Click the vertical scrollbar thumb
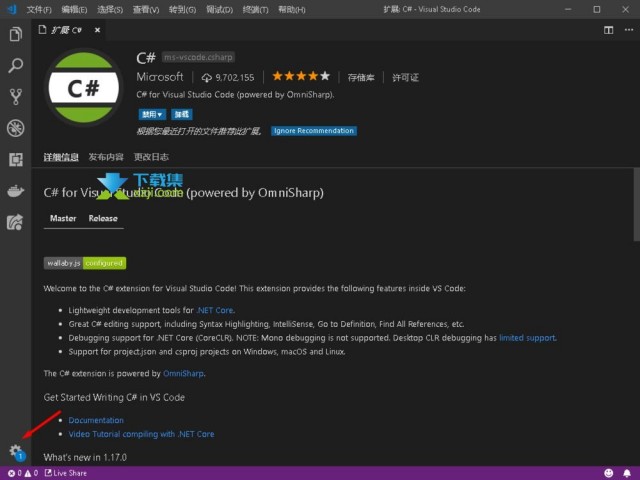This screenshot has width=640, height=480. [x=636, y=204]
